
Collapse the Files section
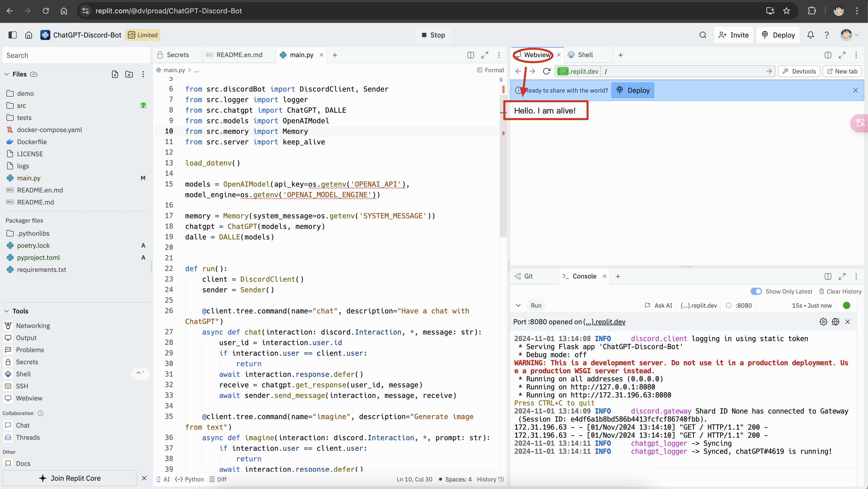6,74
